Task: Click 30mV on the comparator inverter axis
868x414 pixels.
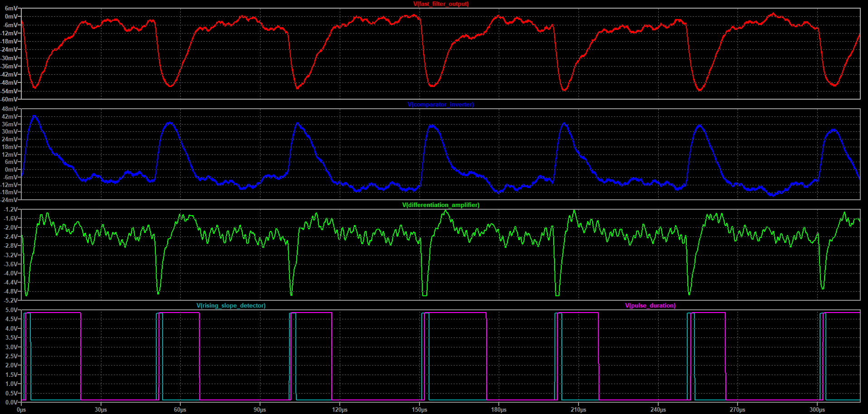Action: coord(10,132)
